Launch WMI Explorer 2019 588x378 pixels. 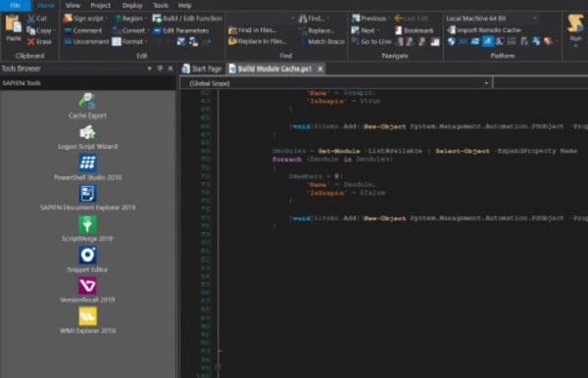click(x=87, y=321)
